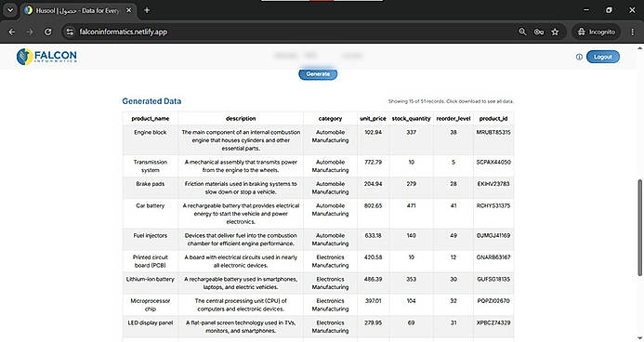Click the reorder_level column header
Screen dimensions: 644x342
[453, 118]
